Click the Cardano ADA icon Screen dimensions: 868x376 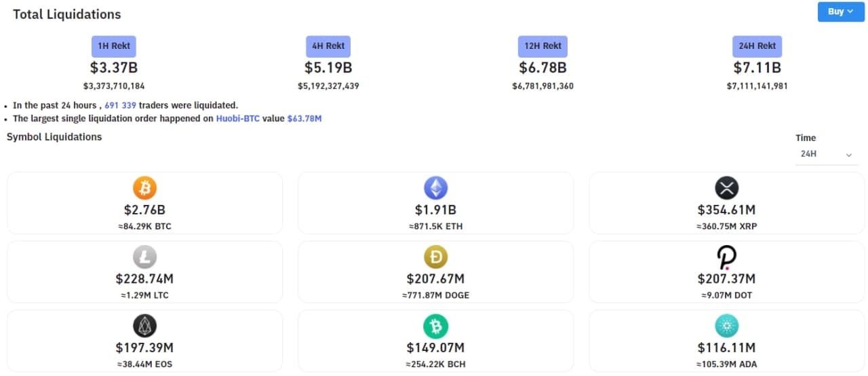[726, 326]
